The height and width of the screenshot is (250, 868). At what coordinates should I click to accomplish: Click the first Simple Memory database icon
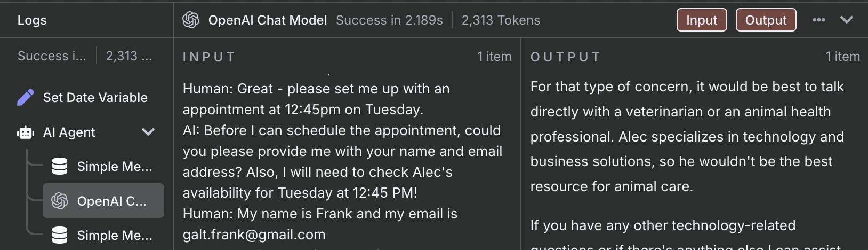(60, 166)
